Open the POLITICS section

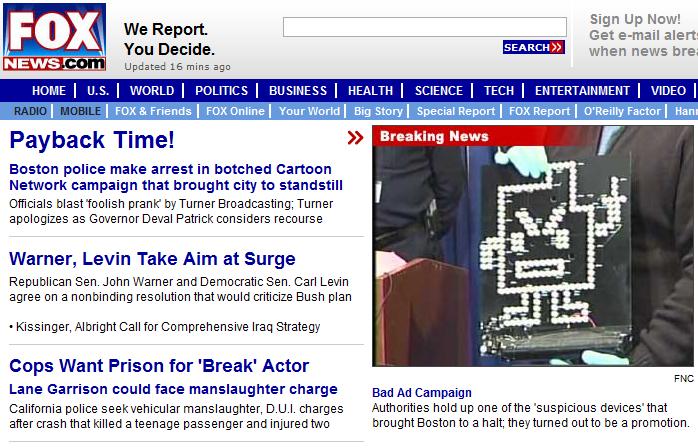point(221,91)
